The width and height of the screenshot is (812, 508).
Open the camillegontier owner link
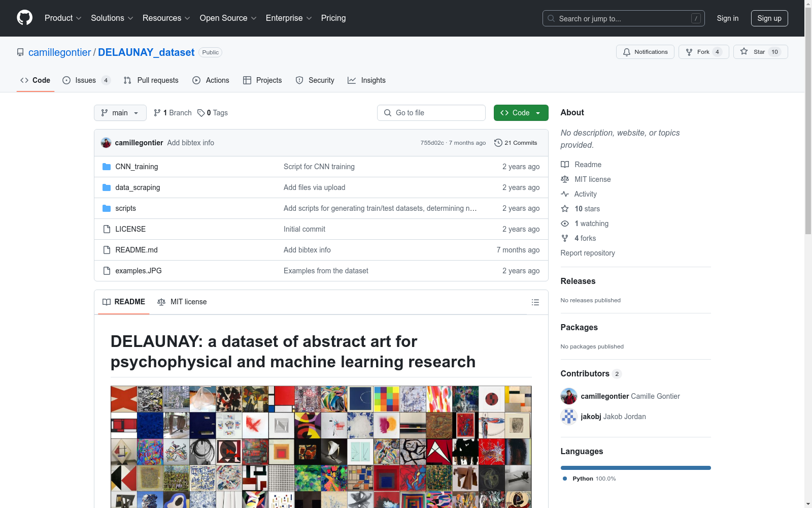click(60, 52)
